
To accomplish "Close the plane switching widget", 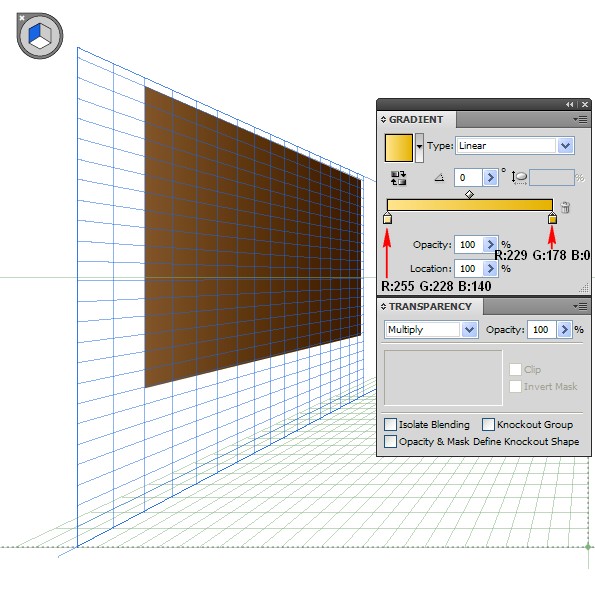I will 22,18.
